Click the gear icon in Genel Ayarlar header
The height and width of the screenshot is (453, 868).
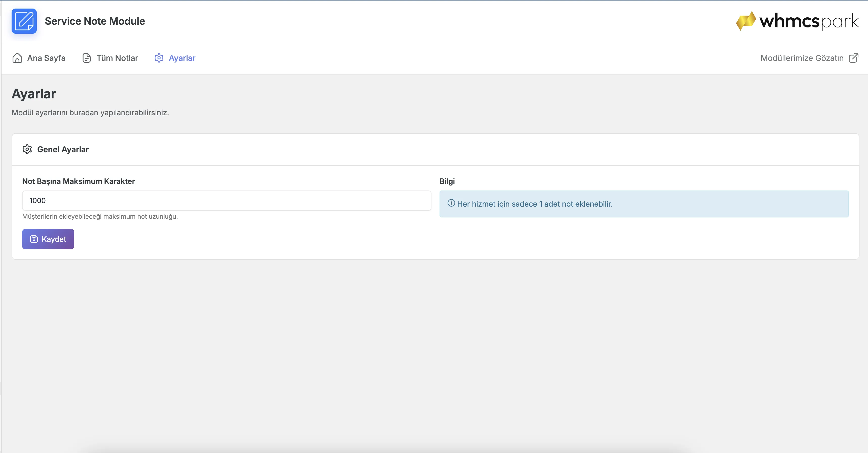(27, 149)
